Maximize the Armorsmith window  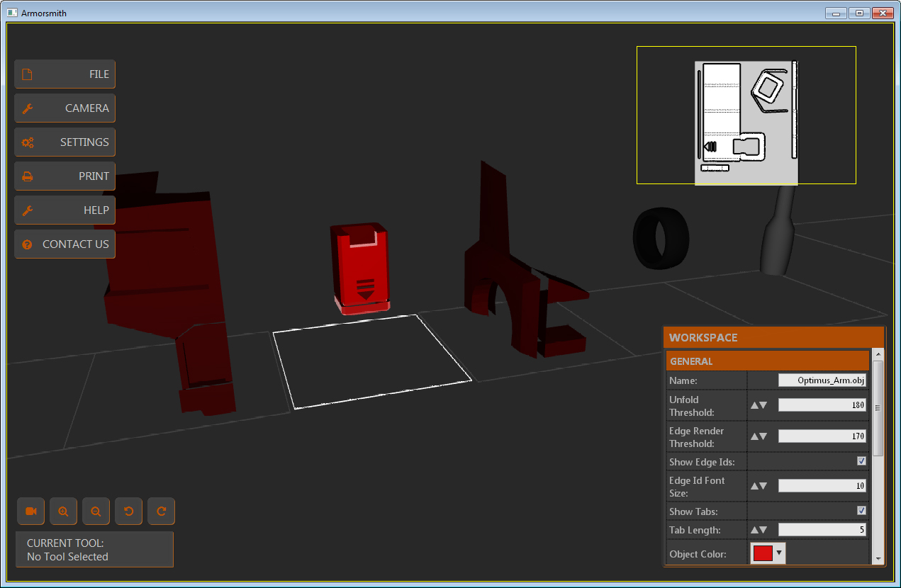click(x=859, y=13)
